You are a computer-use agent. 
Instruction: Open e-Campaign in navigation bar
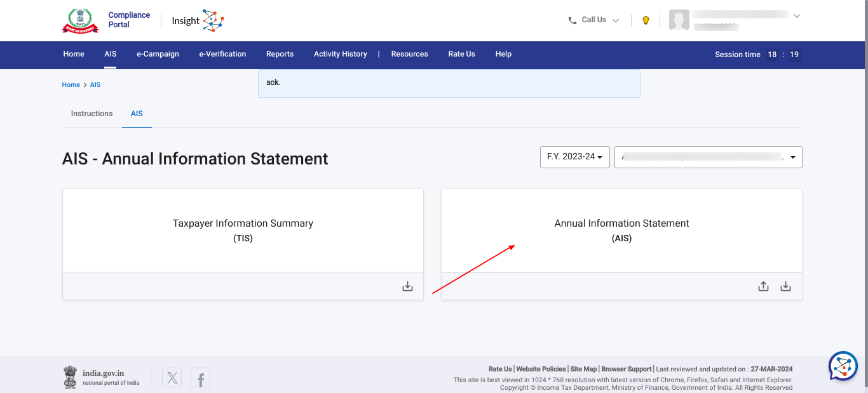[x=158, y=54]
